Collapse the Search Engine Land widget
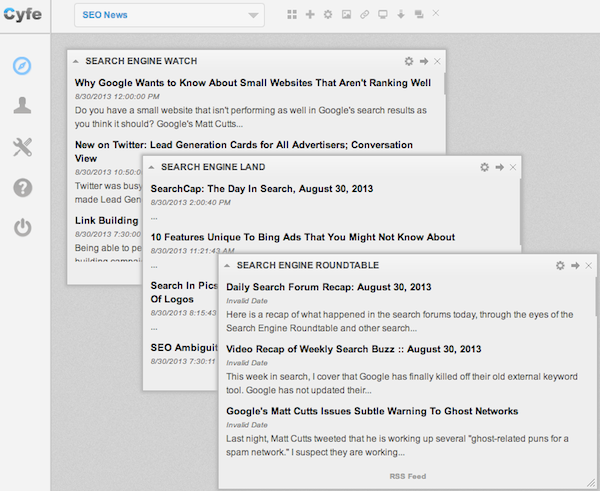 click(152, 167)
